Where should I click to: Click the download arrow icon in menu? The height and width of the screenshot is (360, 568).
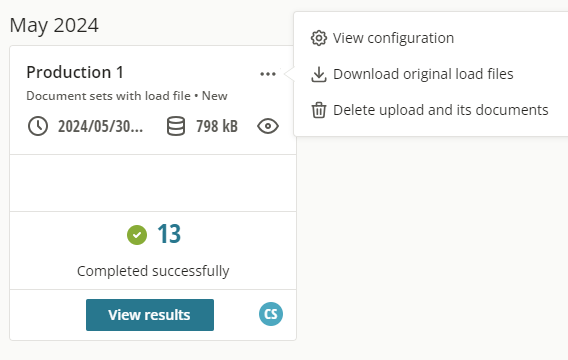click(x=319, y=74)
